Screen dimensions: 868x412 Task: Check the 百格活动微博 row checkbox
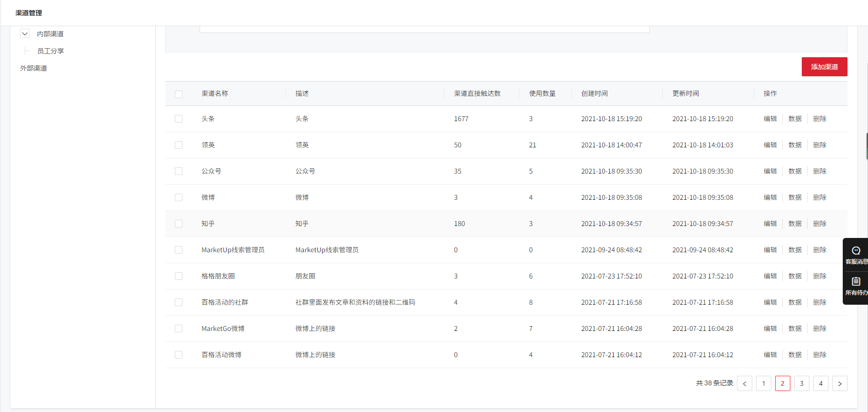point(179,355)
